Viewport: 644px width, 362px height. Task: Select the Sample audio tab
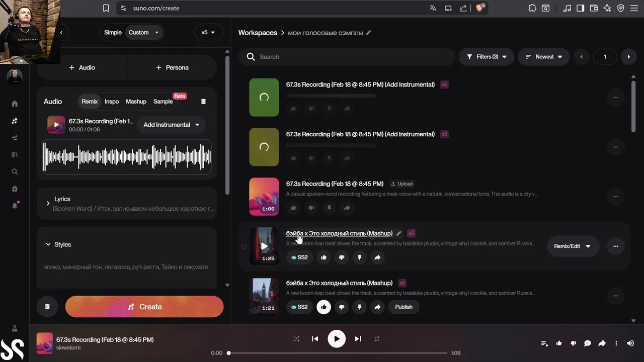(163, 102)
